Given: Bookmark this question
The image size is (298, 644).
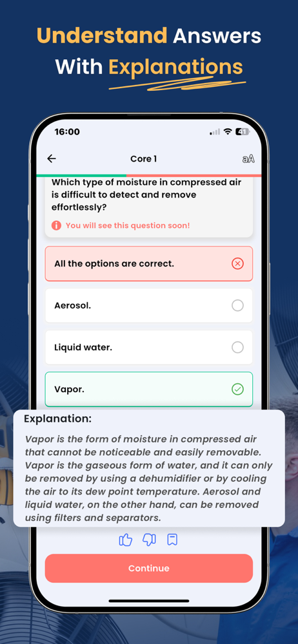Looking at the screenshot, I should 172,540.
